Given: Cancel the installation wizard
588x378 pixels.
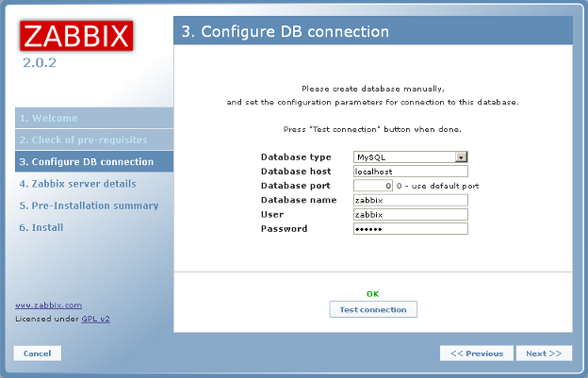Looking at the screenshot, I should (38, 353).
